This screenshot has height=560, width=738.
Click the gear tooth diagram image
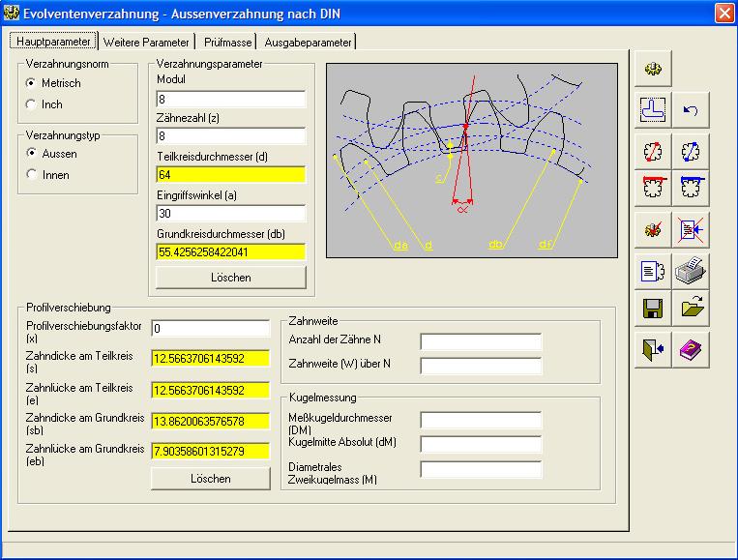point(472,161)
